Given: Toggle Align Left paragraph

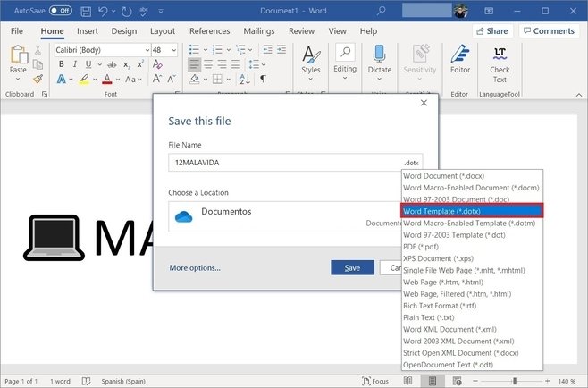Looking at the screenshot, I should [194, 64].
